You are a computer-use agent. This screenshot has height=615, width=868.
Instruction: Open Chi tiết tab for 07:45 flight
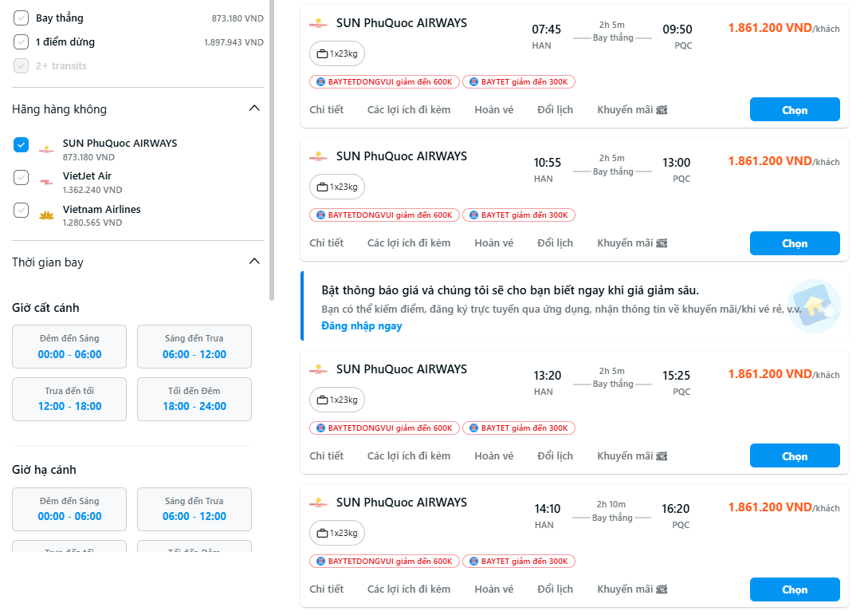coord(327,110)
